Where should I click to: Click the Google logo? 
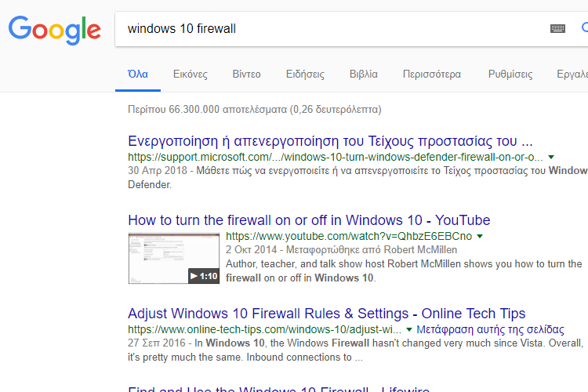[x=55, y=30]
